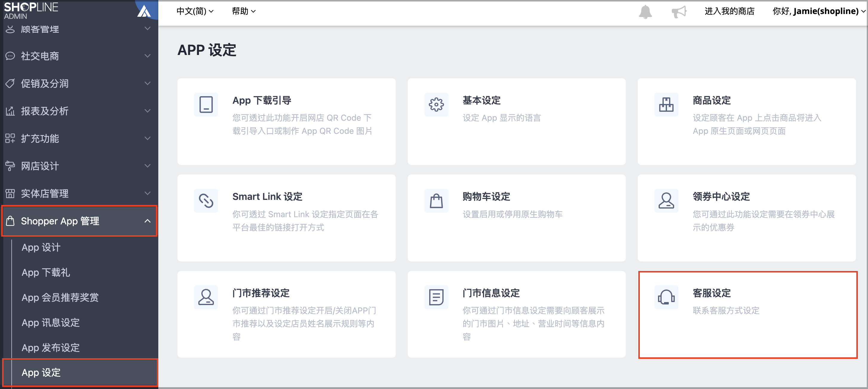Viewport: 868px width, 389px height.
Task: Open App 设计 submenu item
Action: 41,247
